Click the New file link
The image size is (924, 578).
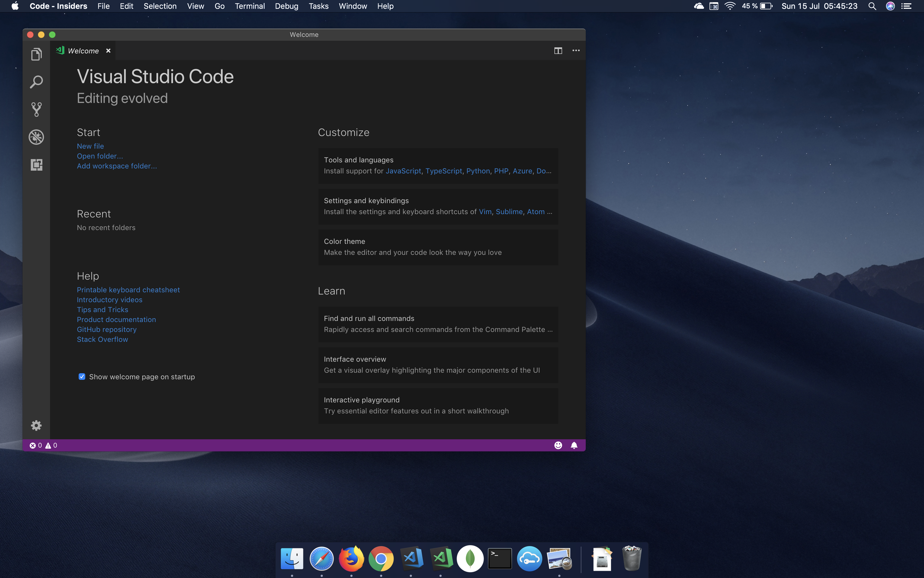tap(90, 146)
